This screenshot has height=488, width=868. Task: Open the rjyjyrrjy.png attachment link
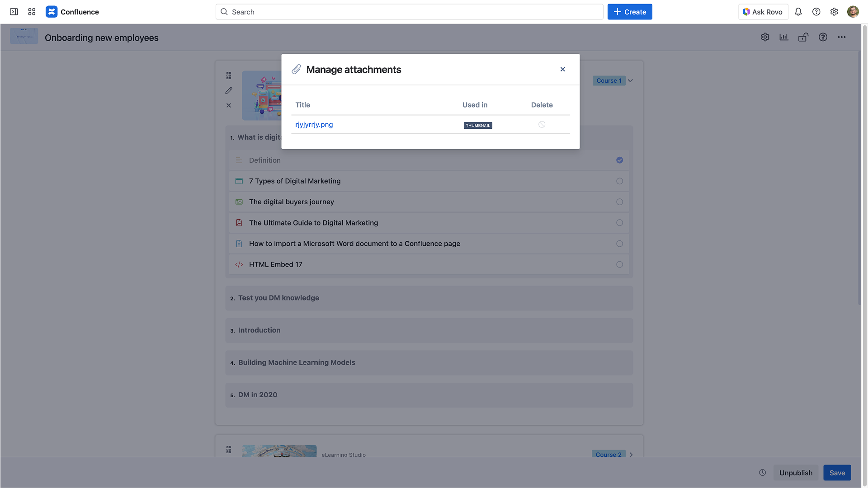(314, 125)
